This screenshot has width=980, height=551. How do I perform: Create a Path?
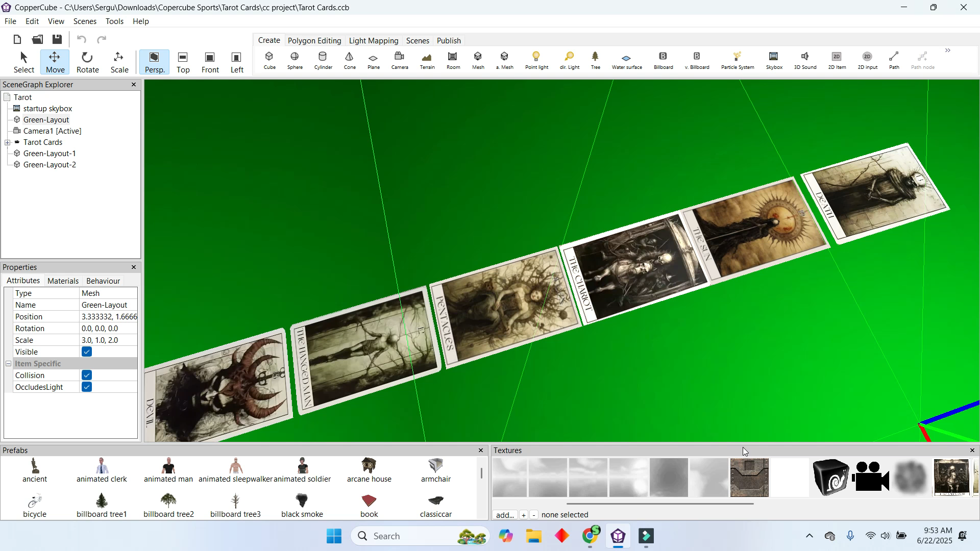(x=894, y=61)
